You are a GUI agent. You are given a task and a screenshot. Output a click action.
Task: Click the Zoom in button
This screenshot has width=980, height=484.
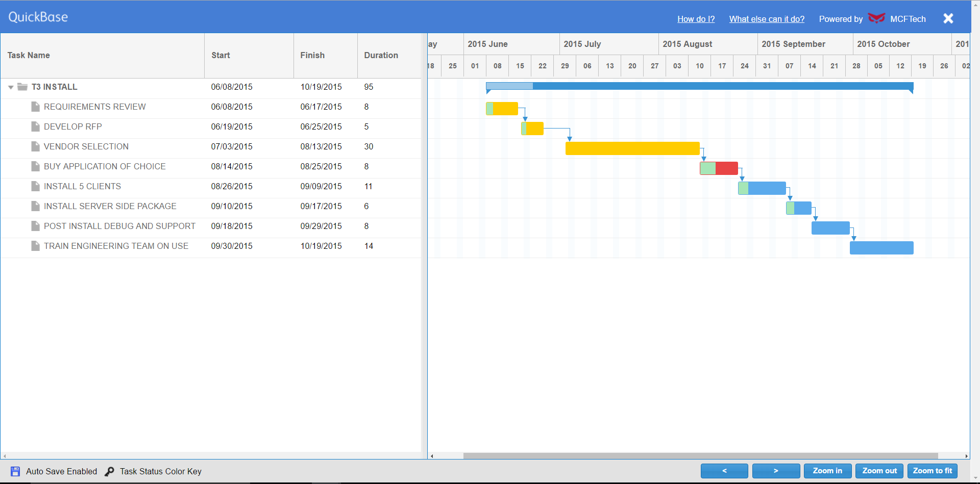pyautogui.click(x=827, y=471)
